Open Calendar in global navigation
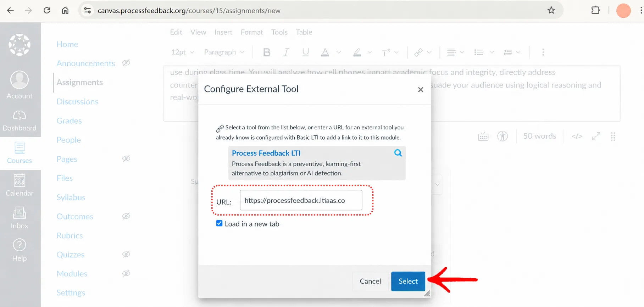Screen dimensions: 644x307 (20, 185)
